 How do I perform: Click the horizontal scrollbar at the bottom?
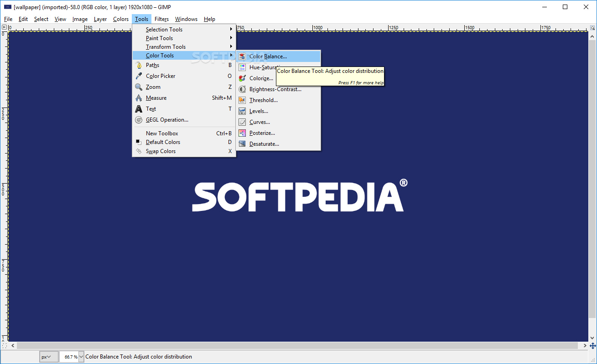click(298, 346)
